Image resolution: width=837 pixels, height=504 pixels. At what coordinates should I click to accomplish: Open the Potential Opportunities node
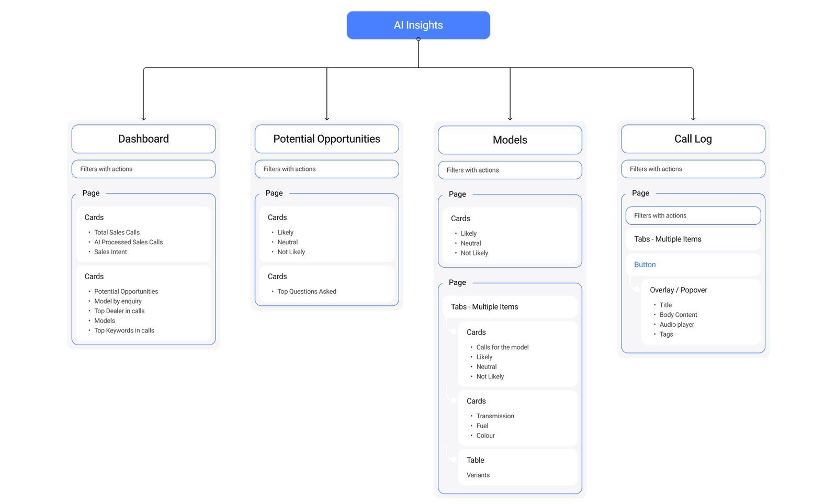point(326,139)
